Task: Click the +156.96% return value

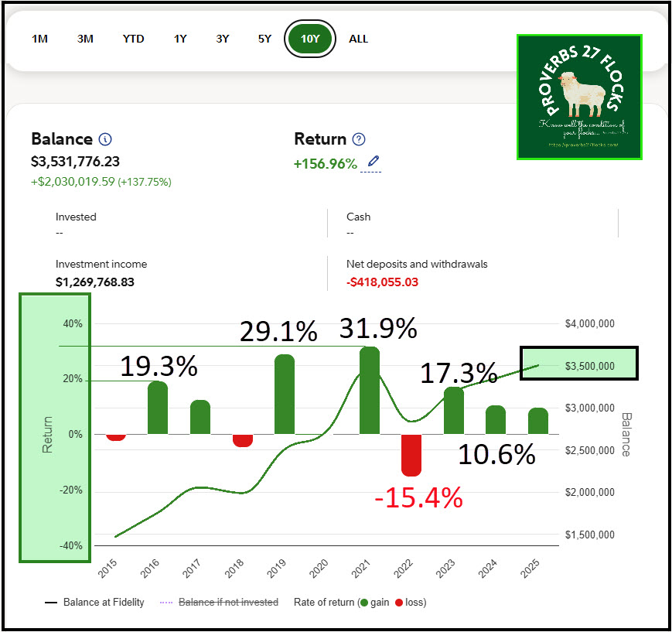Action: point(326,163)
